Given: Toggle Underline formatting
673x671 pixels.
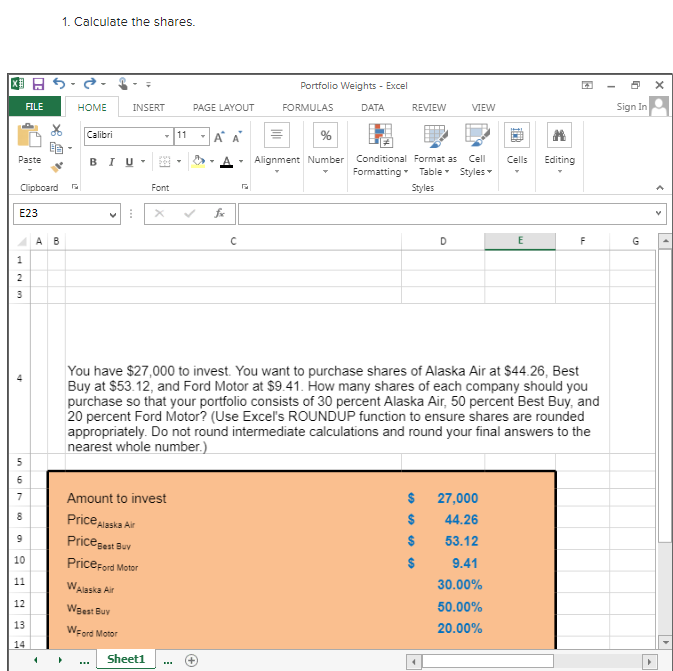Looking at the screenshot, I should click(129, 162).
